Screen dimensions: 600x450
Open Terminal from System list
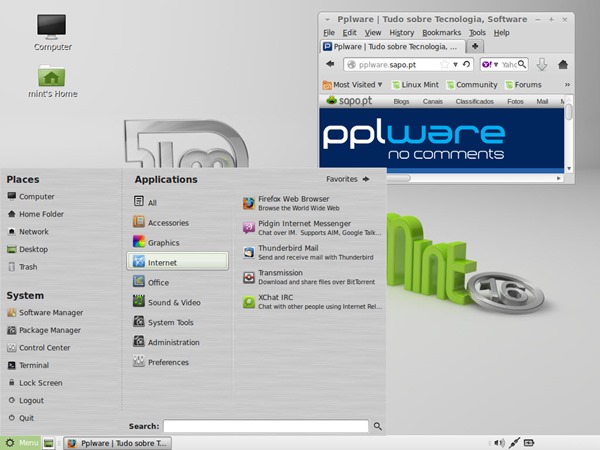click(x=28, y=365)
